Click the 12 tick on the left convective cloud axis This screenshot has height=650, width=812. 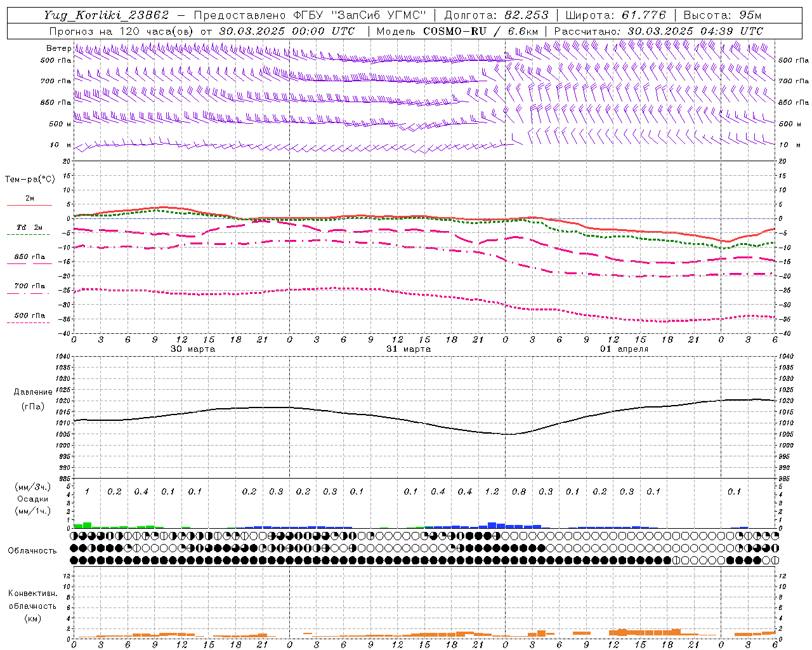pos(68,576)
